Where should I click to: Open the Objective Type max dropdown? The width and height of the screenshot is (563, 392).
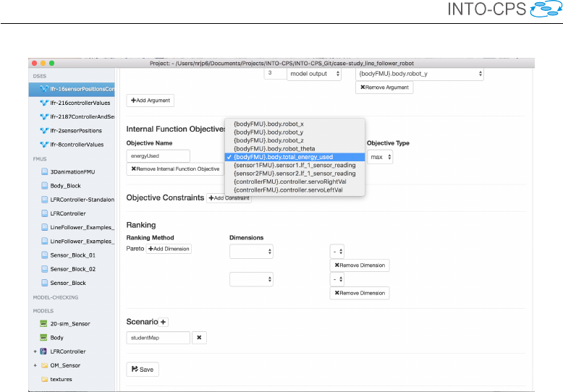[380, 156]
